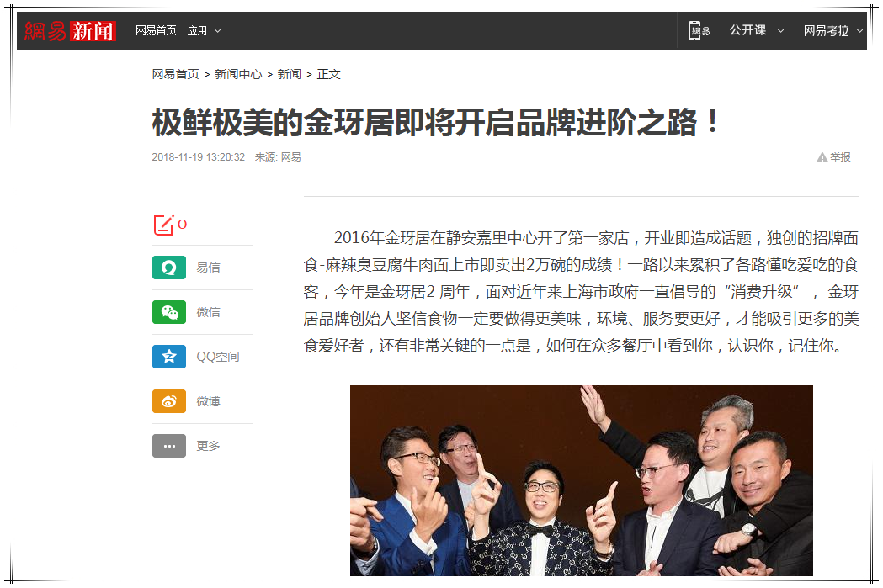
Task: Share via the green 易信 icon
Action: tap(169, 268)
